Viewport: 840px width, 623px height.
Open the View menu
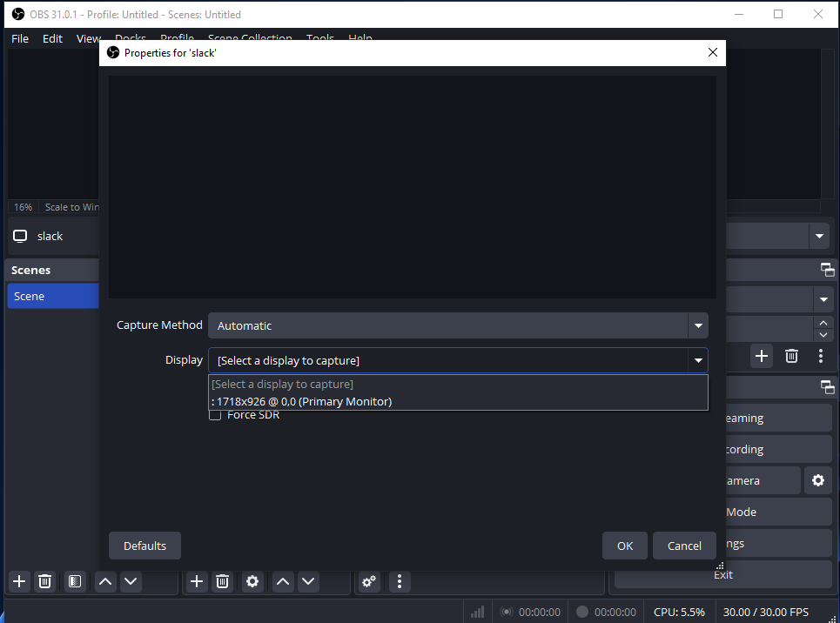pyautogui.click(x=89, y=38)
